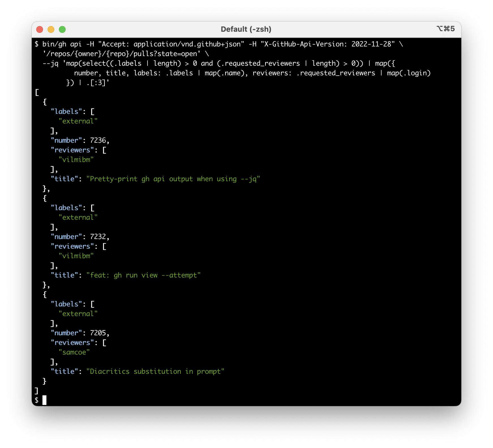The width and height of the screenshot is (493, 448).
Task: Click the 'Accept: application/vnd.github+json' header text
Action: 171,44
